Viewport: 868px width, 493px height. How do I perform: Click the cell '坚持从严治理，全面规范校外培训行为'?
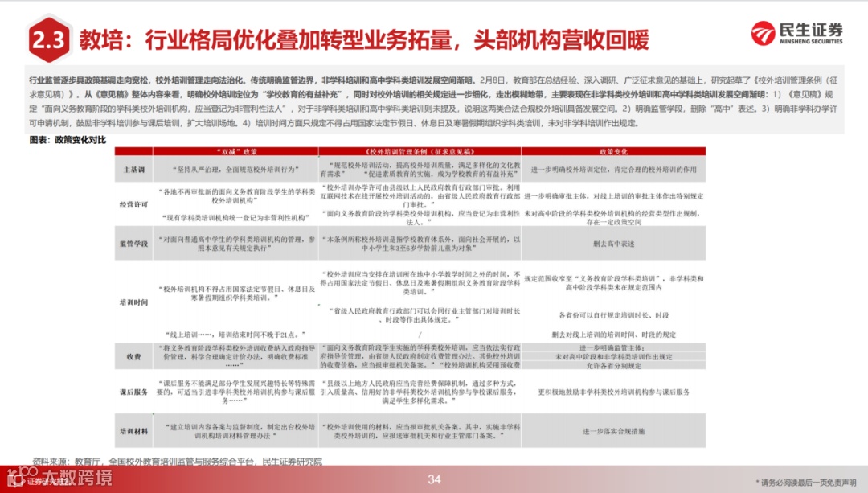[x=235, y=170]
